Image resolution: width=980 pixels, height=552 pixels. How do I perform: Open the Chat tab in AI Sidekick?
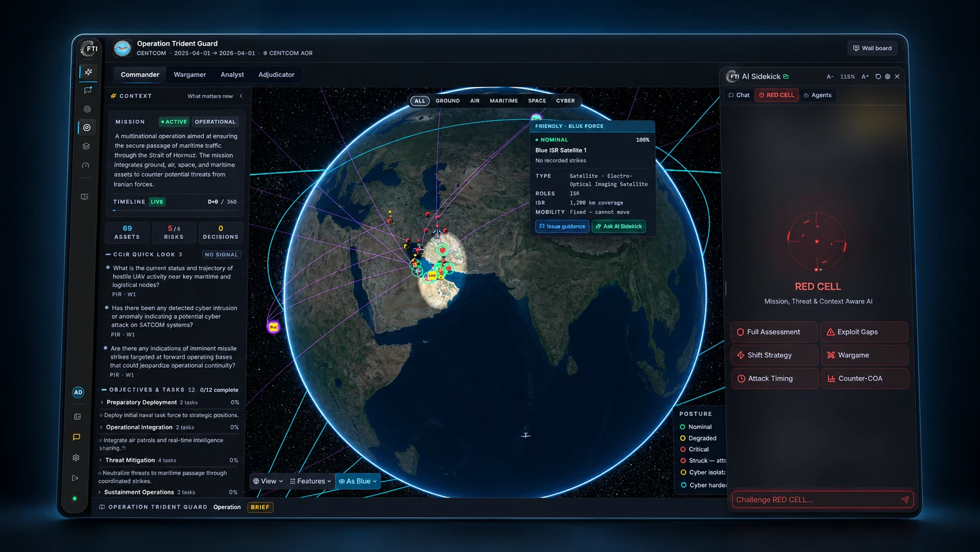[739, 95]
